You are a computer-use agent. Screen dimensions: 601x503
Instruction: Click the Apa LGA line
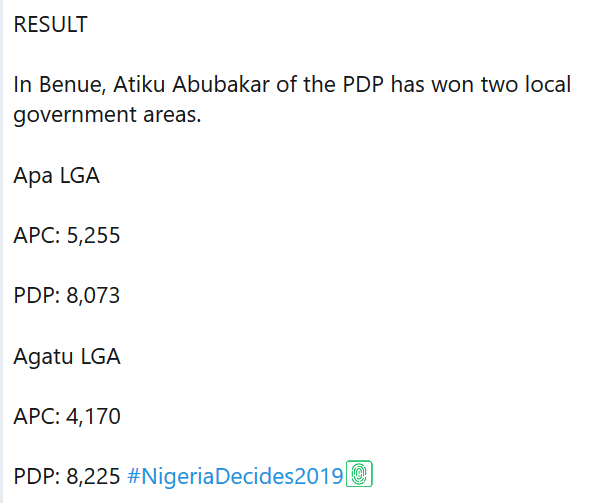(56, 176)
